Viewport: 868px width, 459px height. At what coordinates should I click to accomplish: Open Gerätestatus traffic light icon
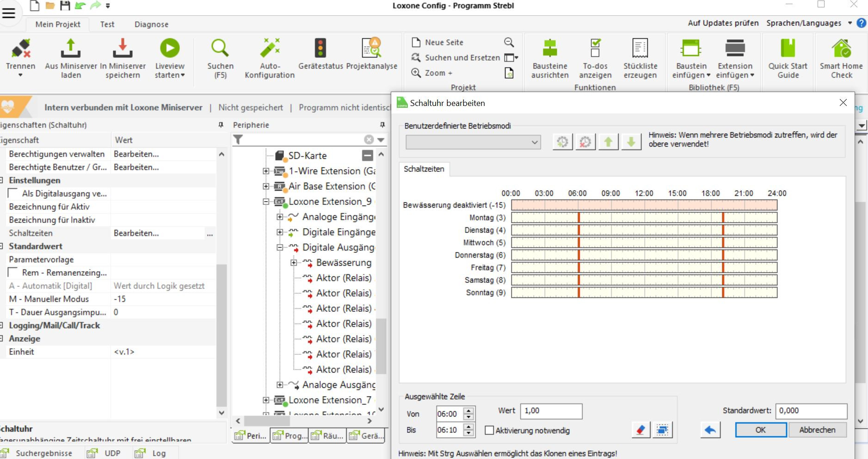coord(320,48)
